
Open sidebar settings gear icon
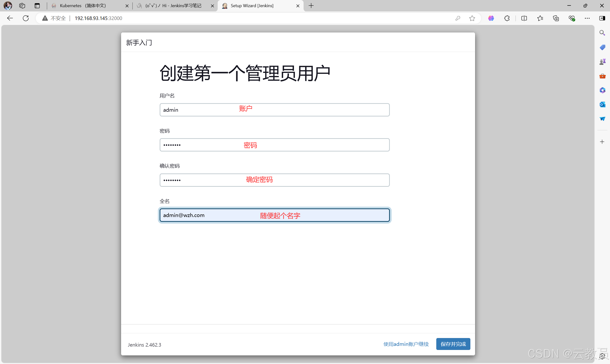click(x=603, y=356)
